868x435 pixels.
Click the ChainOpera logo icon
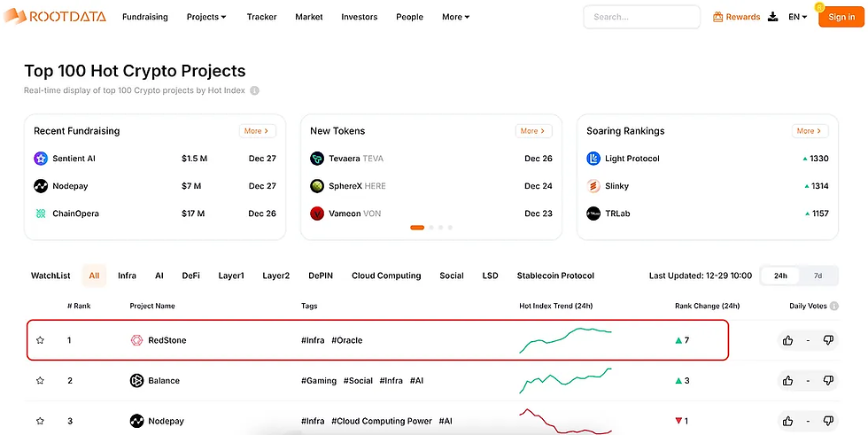point(41,214)
